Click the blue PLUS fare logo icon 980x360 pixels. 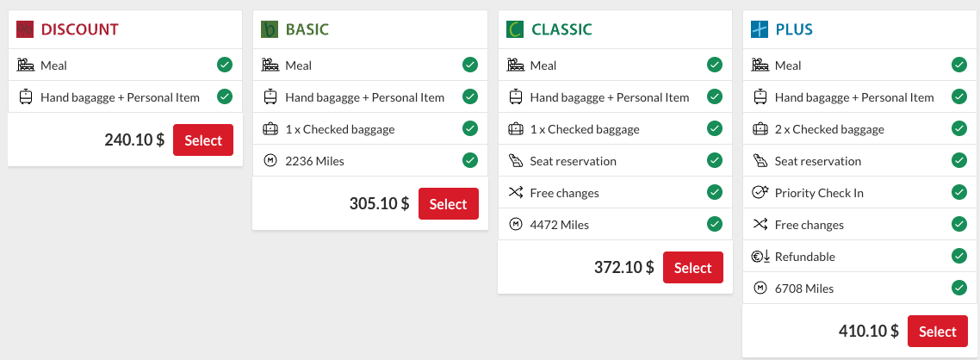coord(760,29)
